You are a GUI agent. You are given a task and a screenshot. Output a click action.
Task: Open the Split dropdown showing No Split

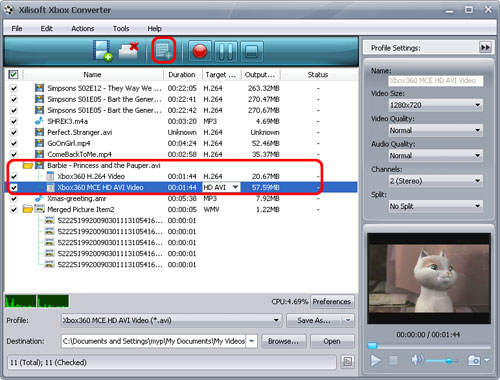pos(436,206)
